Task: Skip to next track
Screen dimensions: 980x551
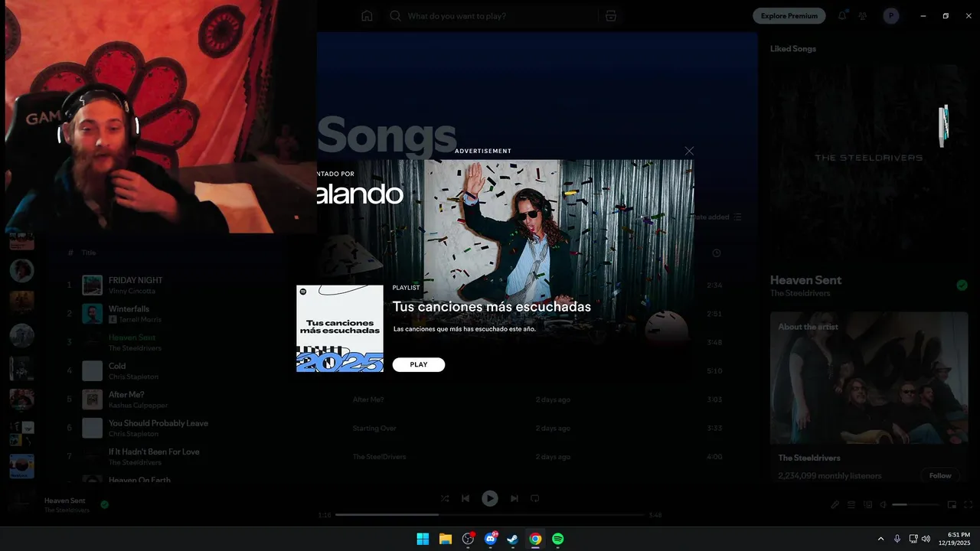Action: tap(514, 498)
